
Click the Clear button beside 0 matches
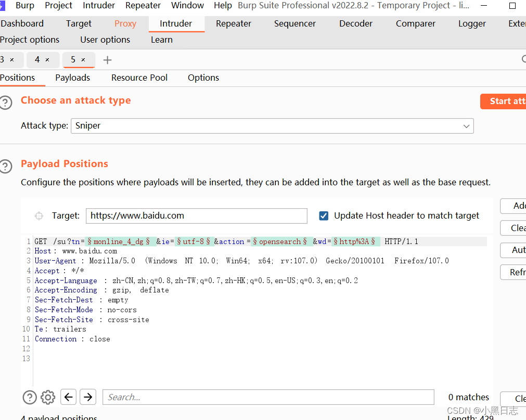(513, 399)
